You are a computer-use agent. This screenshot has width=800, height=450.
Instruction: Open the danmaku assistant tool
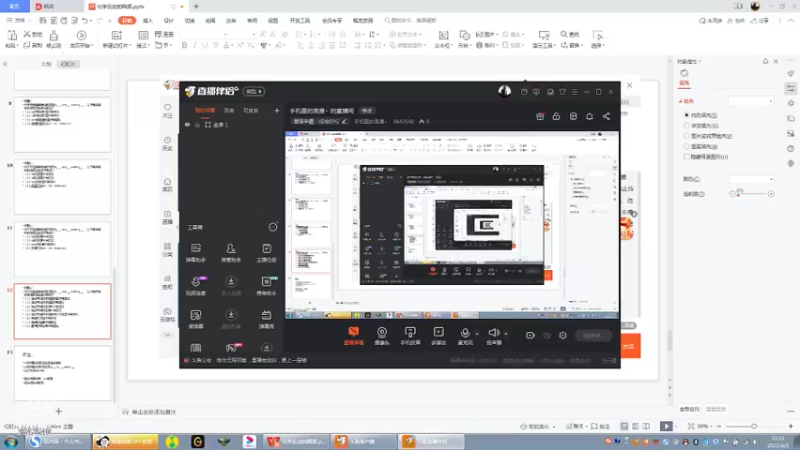(196, 253)
